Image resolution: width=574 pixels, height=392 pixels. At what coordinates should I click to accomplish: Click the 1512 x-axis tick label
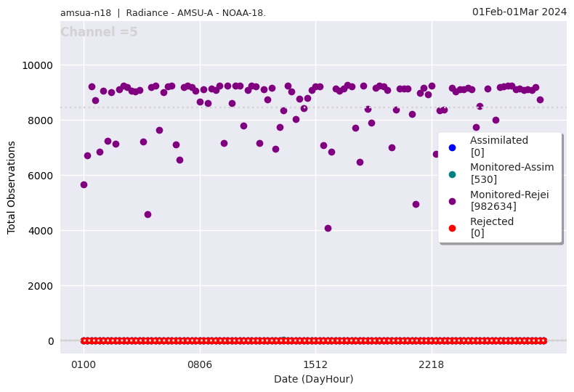(315, 364)
